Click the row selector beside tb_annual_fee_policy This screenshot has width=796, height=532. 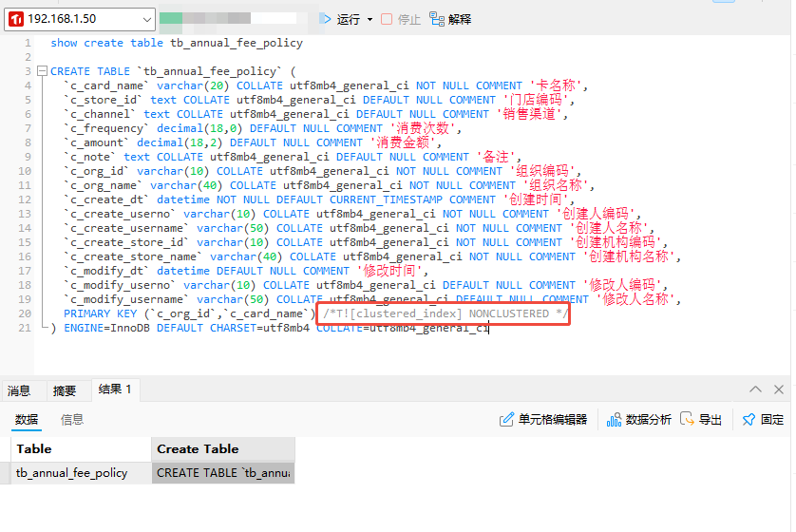pyautogui.click(x=5, y=472)
